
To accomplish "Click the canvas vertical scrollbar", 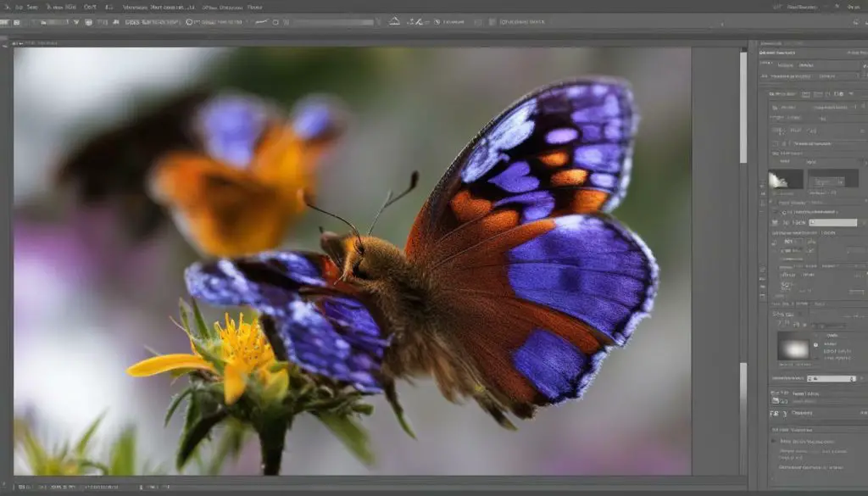I will tap(743, 261).
